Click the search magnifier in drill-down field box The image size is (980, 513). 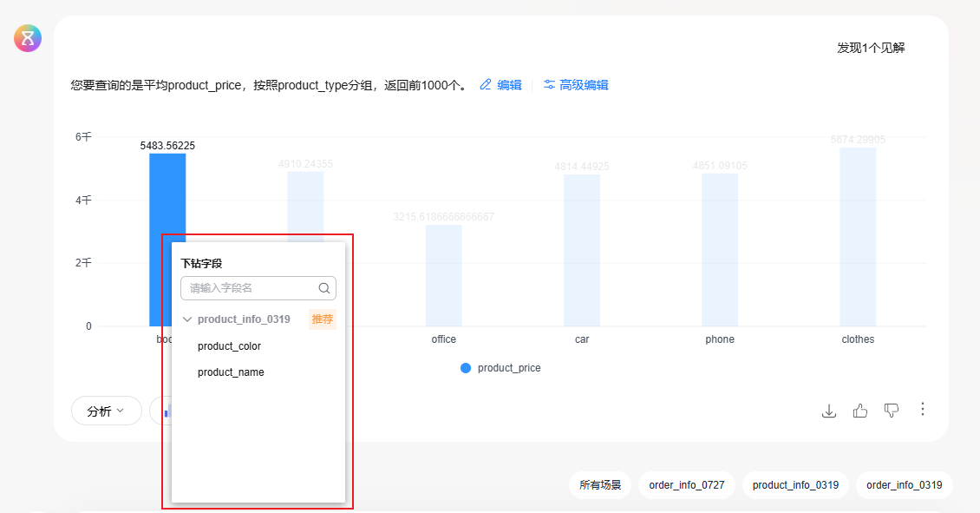tap(323, 288)
